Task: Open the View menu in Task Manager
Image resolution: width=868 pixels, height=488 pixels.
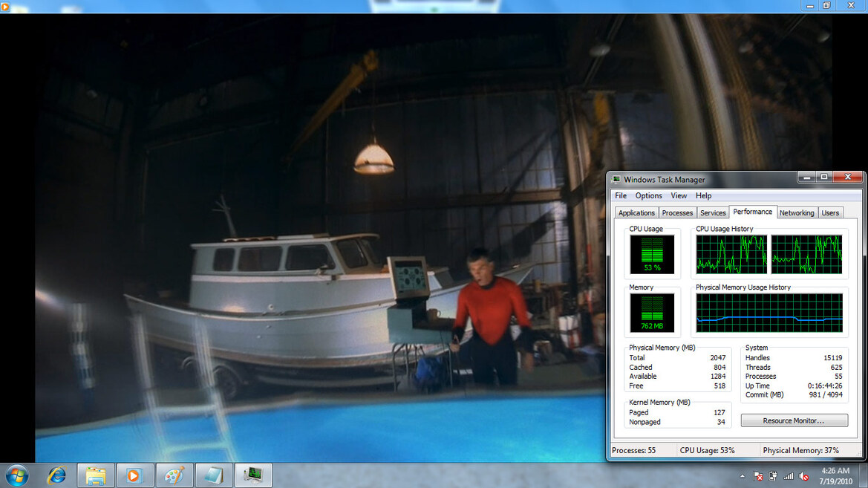Action: pyautogui.click(x=679, y=195)
